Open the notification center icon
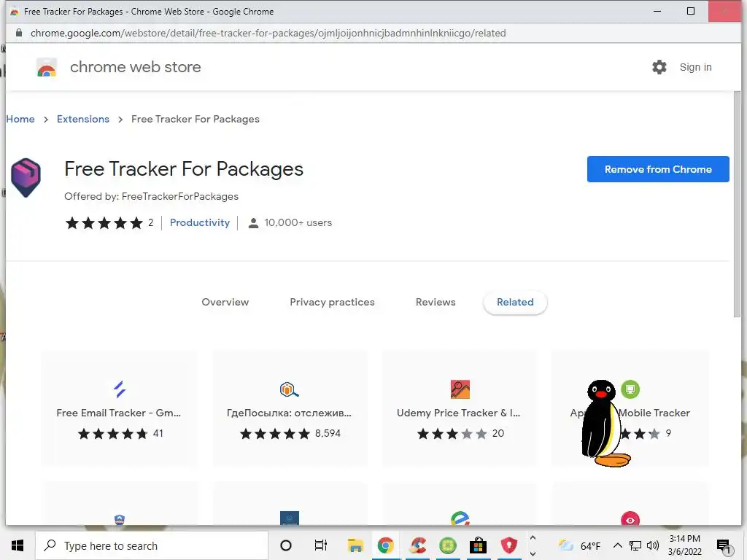Screen dimensions: 747x560 [724, 546]
